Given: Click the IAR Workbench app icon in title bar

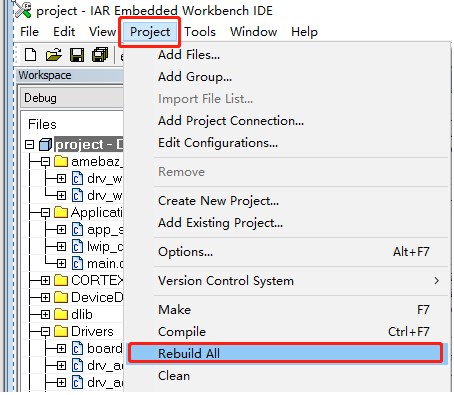Looking at the screenshot, I should point(23,9).
